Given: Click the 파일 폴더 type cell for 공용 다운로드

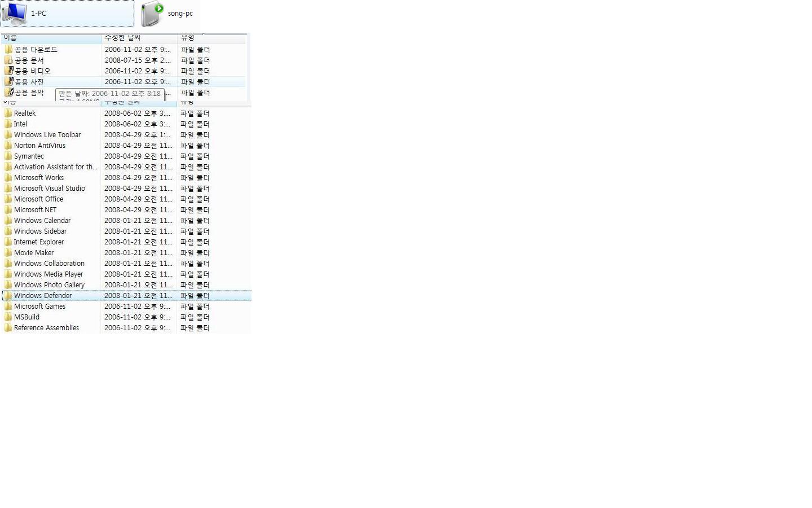Looking at the screenshot, I should coord(195,50).
